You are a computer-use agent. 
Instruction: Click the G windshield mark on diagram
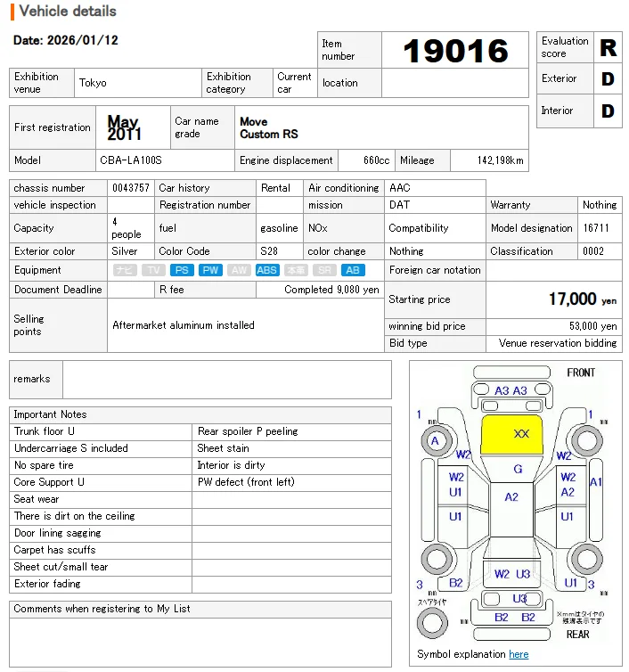click(x=518, y=469)
